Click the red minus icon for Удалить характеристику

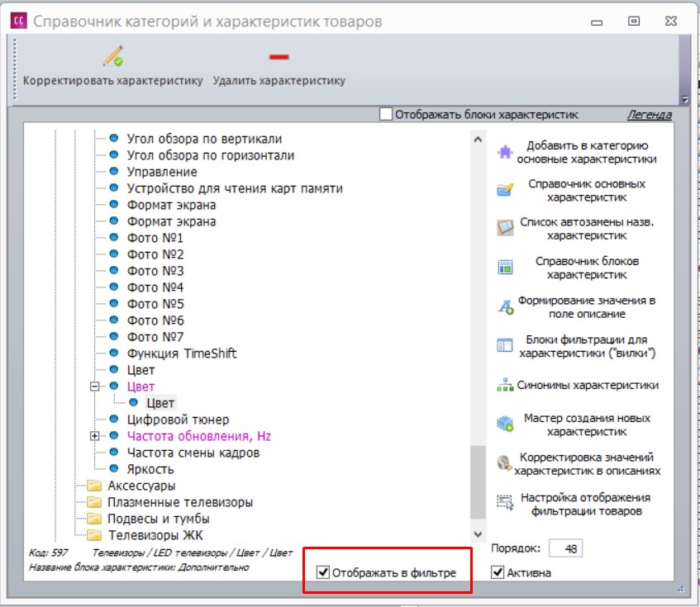(x=279, y=57)
